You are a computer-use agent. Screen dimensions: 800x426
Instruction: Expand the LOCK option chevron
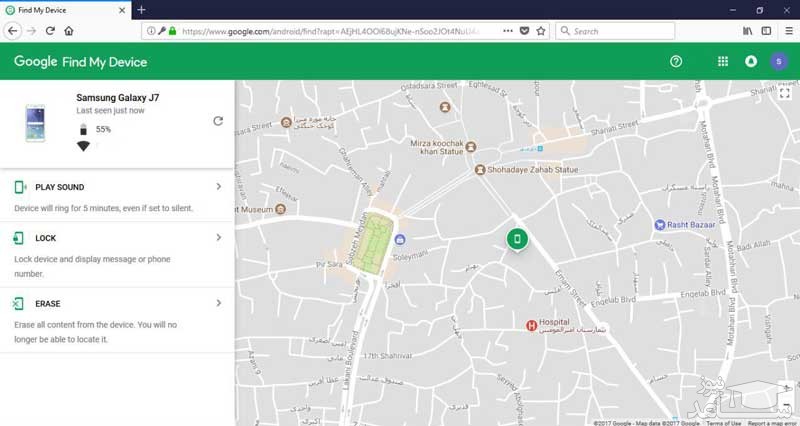point(219,237)
